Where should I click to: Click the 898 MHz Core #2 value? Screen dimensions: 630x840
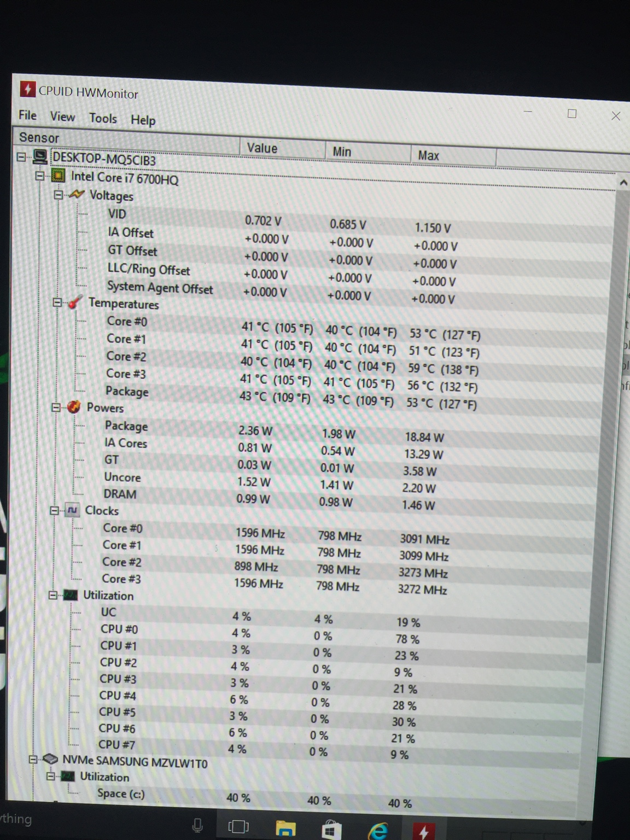pyautogui.click(x=256, y=567)
